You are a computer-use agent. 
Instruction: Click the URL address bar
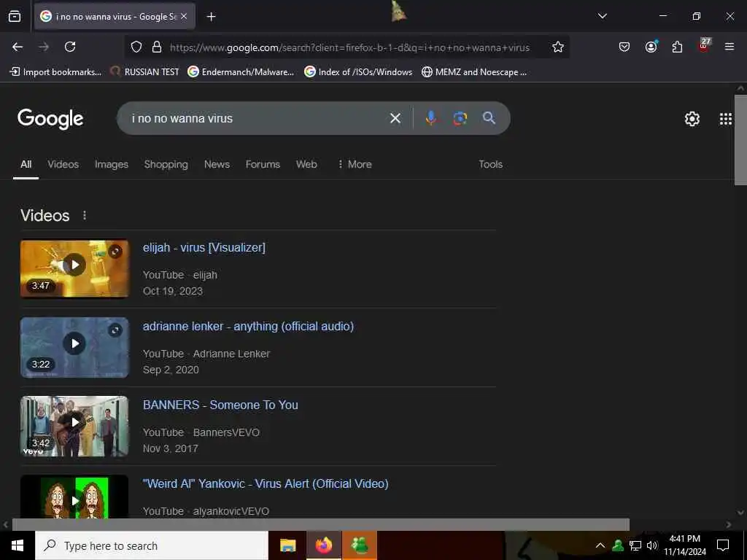coord(349,47)
